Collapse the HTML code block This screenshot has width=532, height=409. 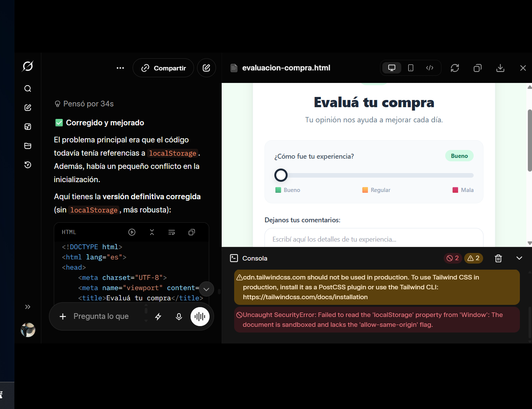tap(152, 232)
